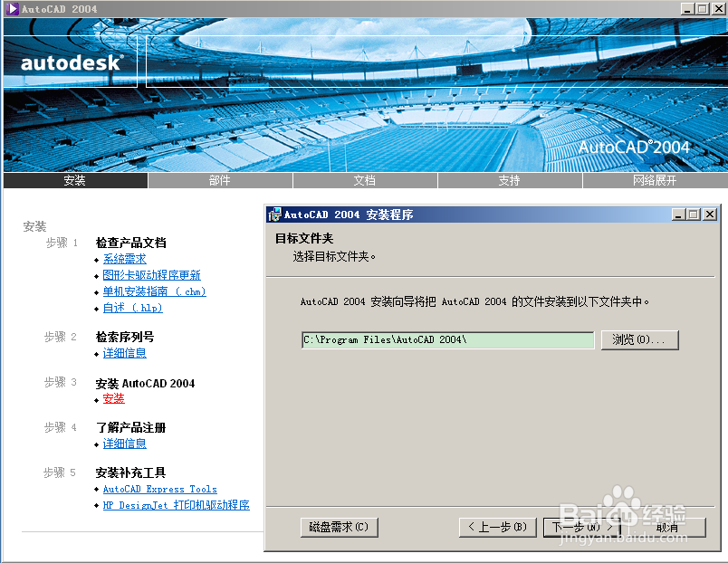Open the 图形卡驱动程序更新 link
The height and width of the screenshot is (563, 728).
coord(152,275)
